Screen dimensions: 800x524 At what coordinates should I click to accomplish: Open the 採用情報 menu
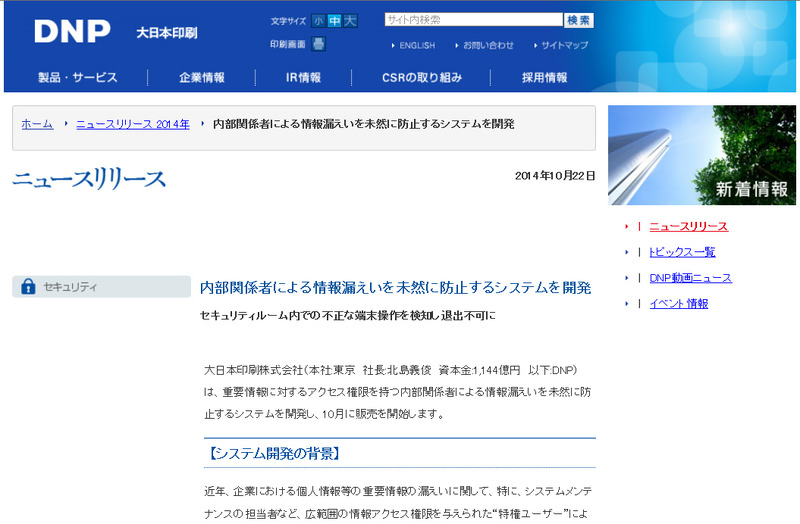pyautogui.click(x=545, y=78)
